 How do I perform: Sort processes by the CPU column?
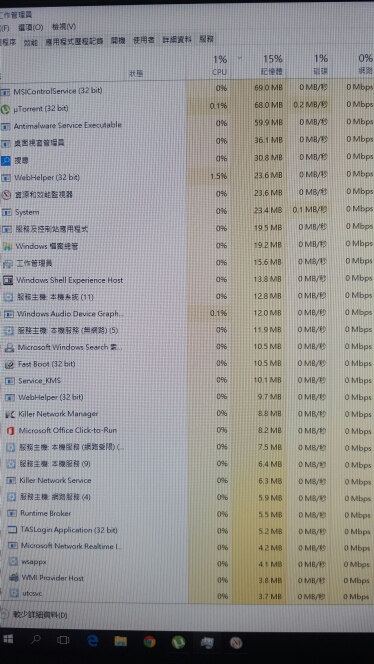220,65
